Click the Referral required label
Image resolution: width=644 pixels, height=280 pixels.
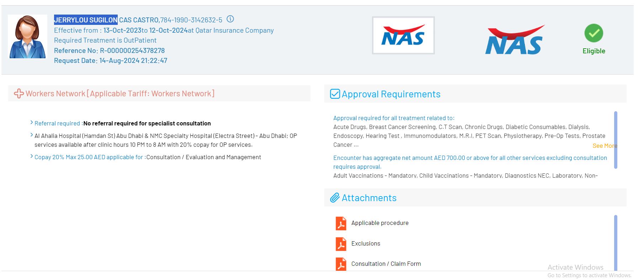[59, 123]
